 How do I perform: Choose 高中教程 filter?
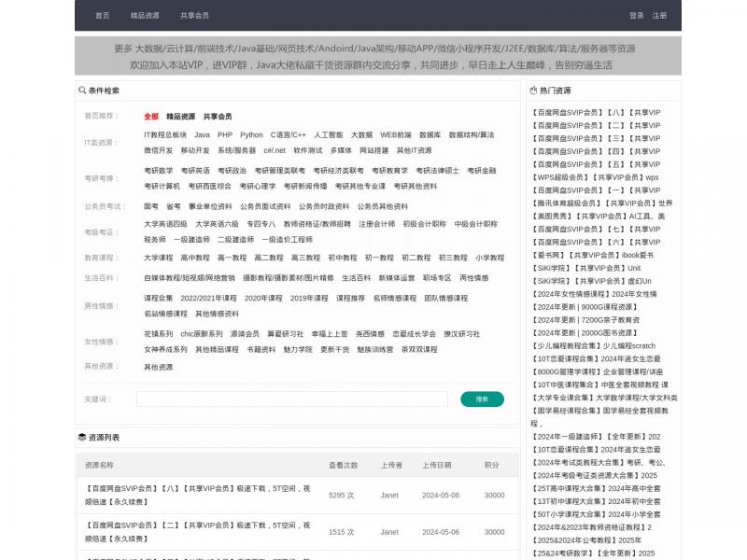[195, 258]
